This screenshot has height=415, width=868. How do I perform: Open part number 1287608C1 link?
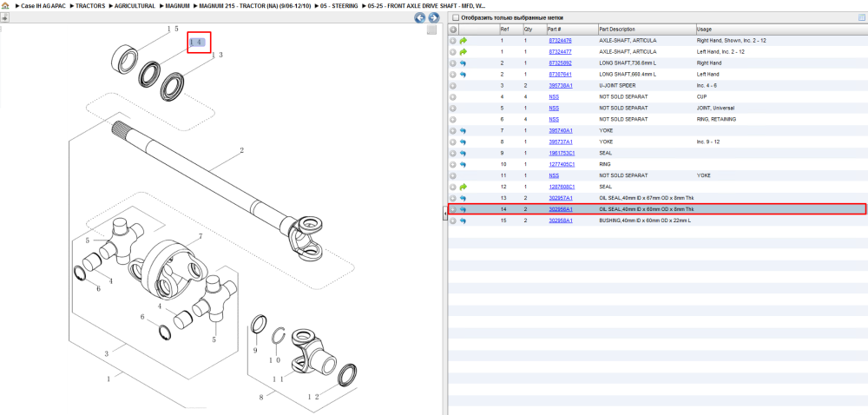[x=562, y=187]
